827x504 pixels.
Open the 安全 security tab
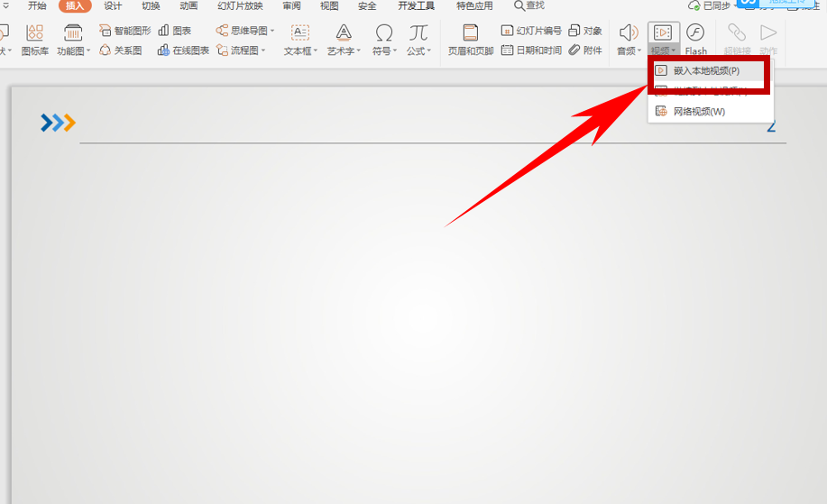tap(367, 5)
